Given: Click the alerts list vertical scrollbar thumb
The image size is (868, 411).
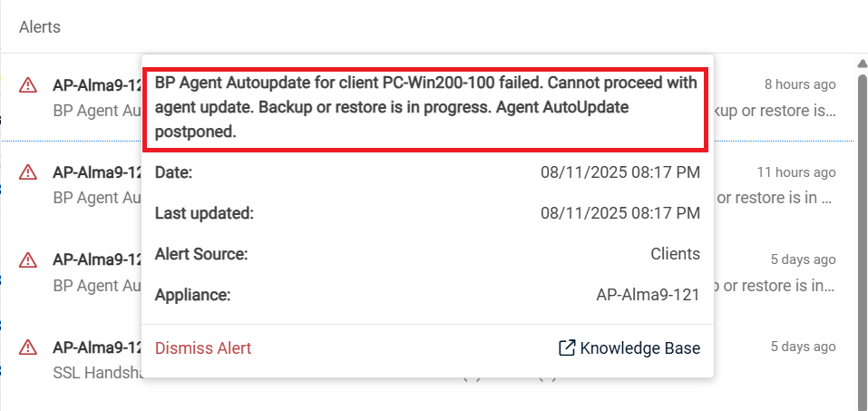Looking at the screenshot, I should 862,236.
